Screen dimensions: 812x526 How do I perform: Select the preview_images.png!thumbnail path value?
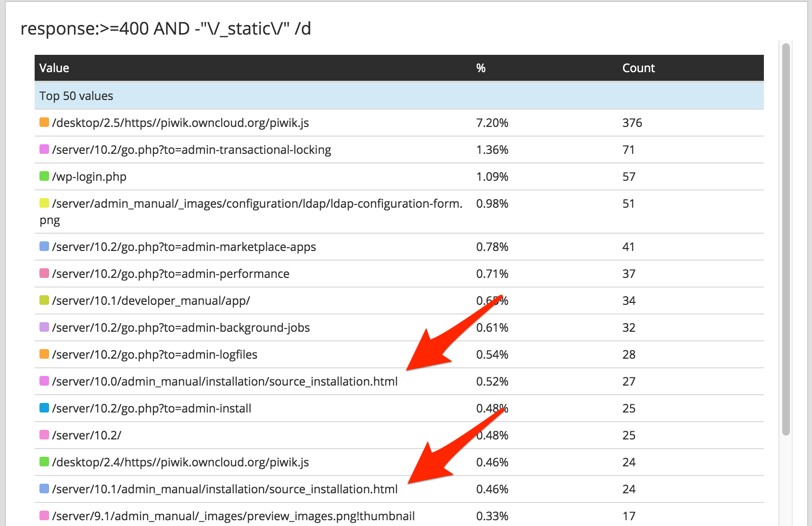click(233, 516)
